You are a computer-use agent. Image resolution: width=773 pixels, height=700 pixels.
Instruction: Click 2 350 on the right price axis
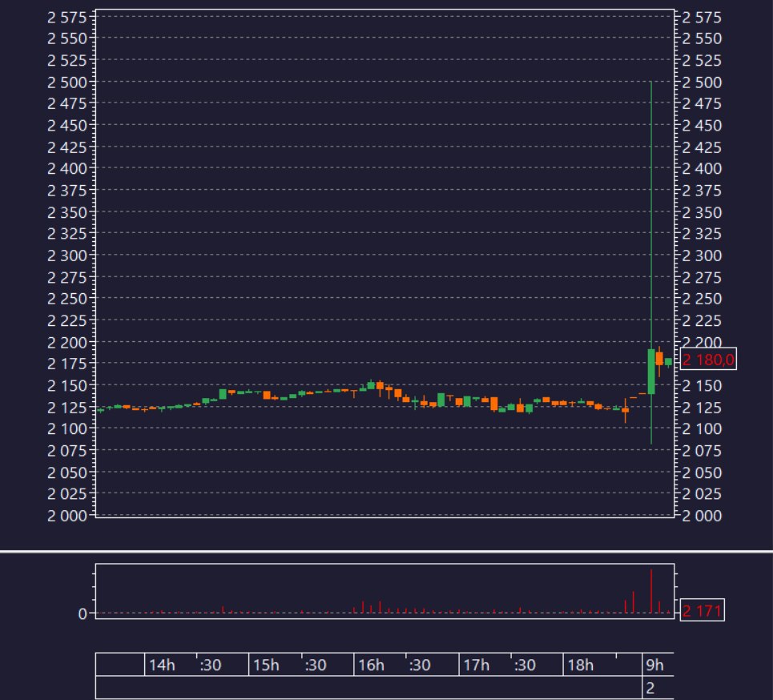point(702,212)
